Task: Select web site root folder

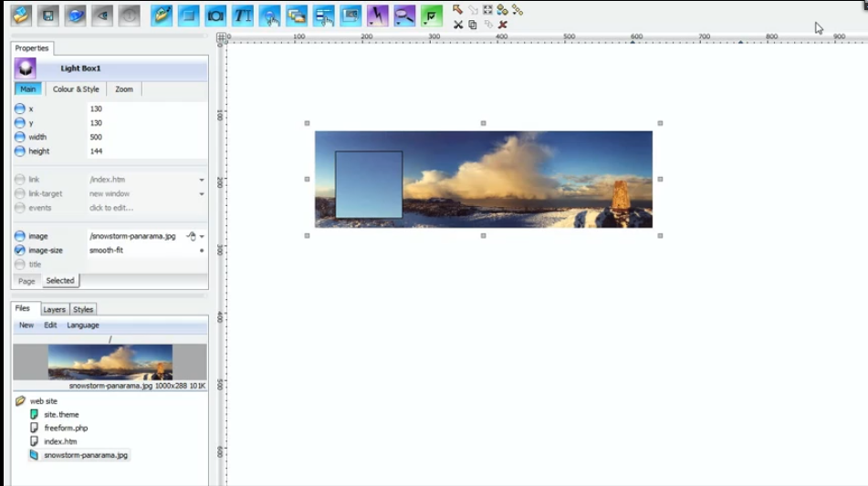Action: pyautogui.click(x=43, y=401)
